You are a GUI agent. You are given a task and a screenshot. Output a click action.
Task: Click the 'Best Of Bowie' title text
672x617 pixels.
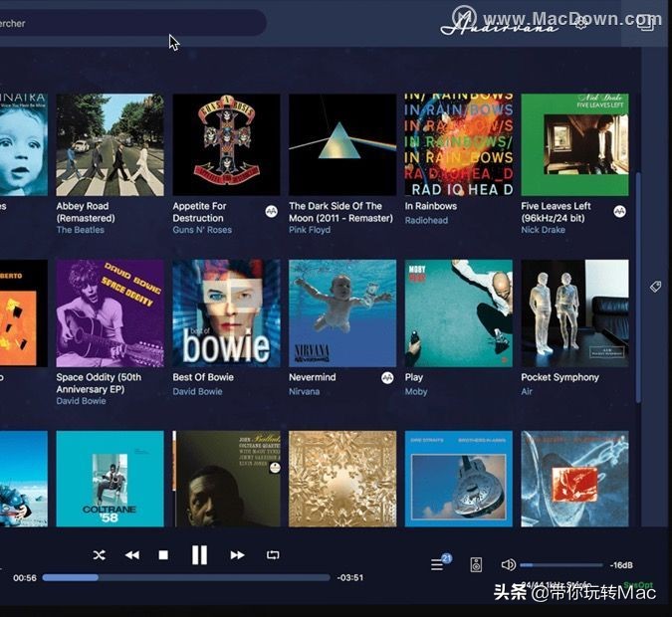pyautogui.click(x=203, y=377)
